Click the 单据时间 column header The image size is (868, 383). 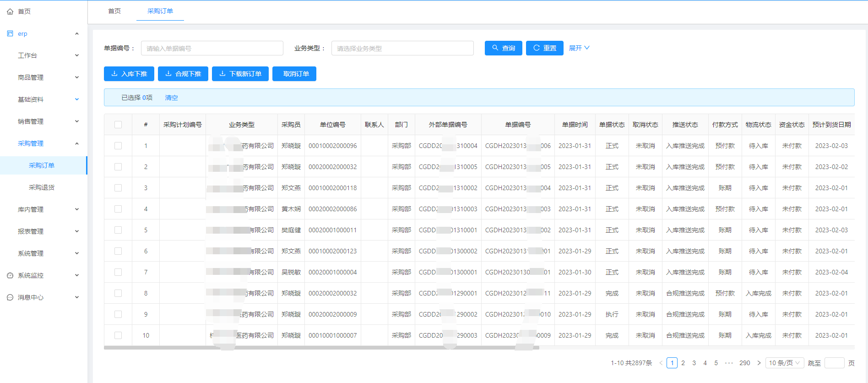(575, 125)
